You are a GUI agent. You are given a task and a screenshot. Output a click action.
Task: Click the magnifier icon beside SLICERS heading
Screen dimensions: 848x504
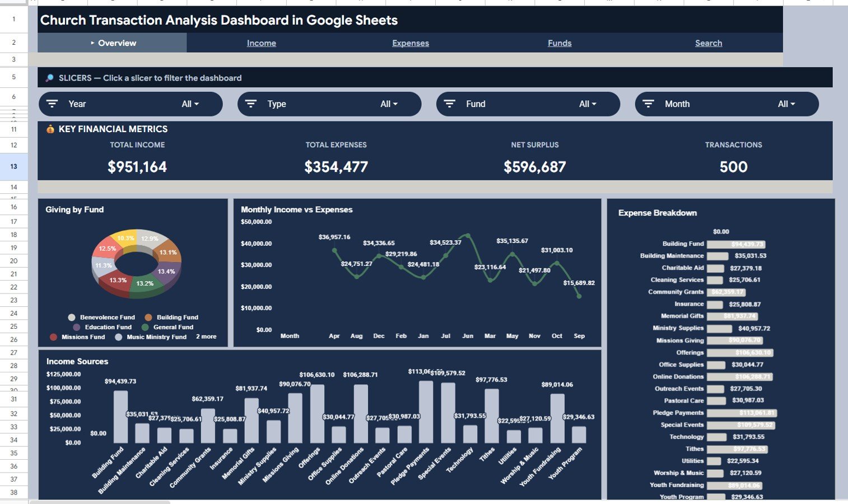[x=49, y=78]
